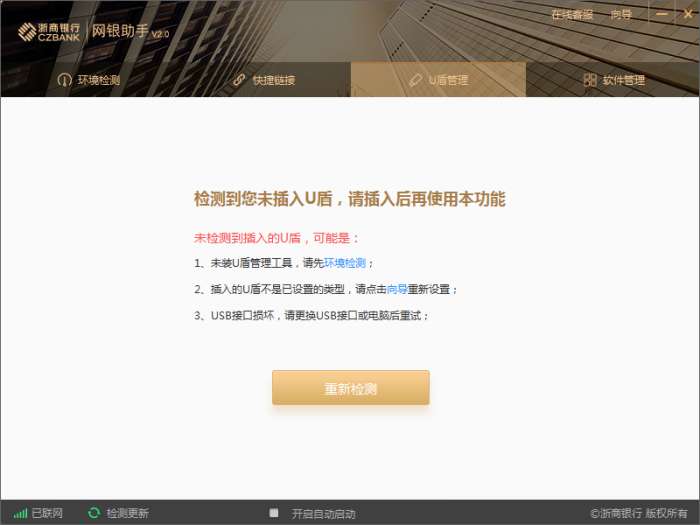Open 在线客服 in the title bar
The height and width of the screenshot is (525, 700).
pyautogui.click(x=572, y=15)
